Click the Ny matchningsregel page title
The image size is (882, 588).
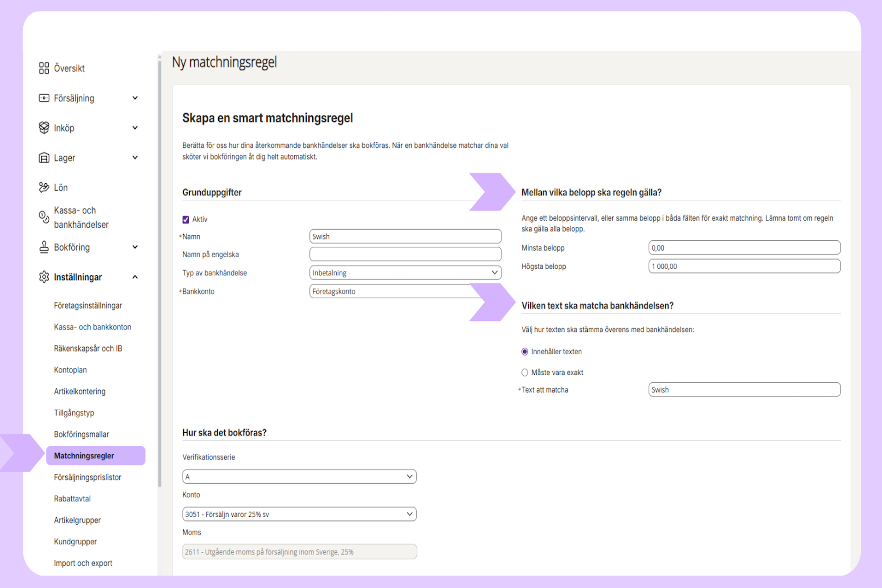[x=224, y=62]
